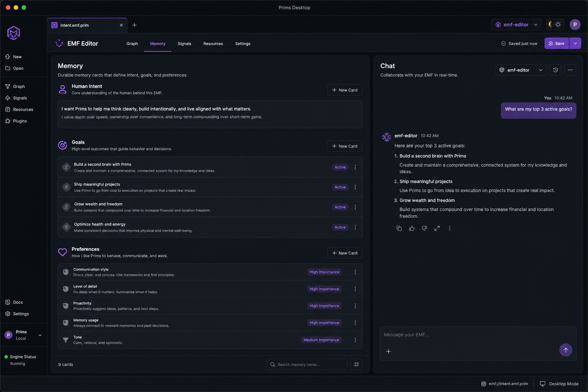This screenshot has width=588, height=392.
Task: Open more actions under chat response
Action: coord(449,228)
